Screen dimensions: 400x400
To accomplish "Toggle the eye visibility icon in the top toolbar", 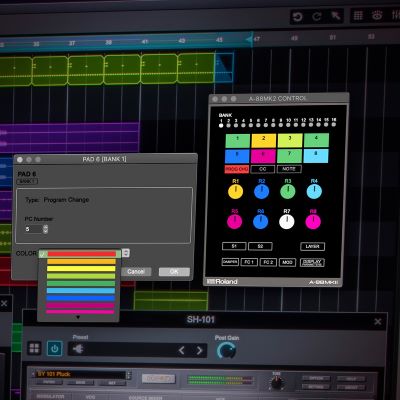I will 377,15.
